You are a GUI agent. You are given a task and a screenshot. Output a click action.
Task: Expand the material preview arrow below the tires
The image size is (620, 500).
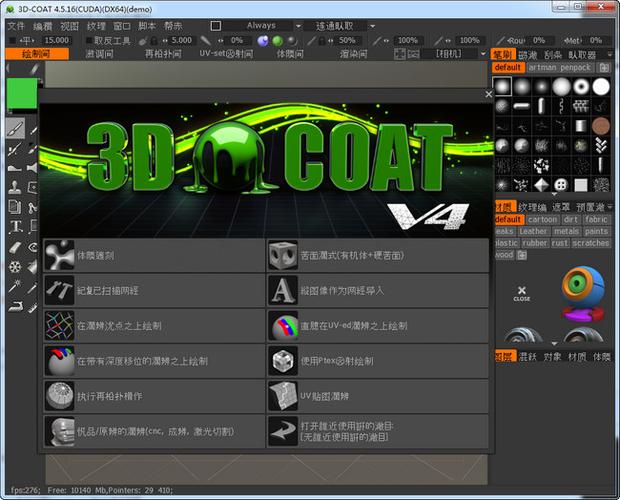(x=554, y=343)
